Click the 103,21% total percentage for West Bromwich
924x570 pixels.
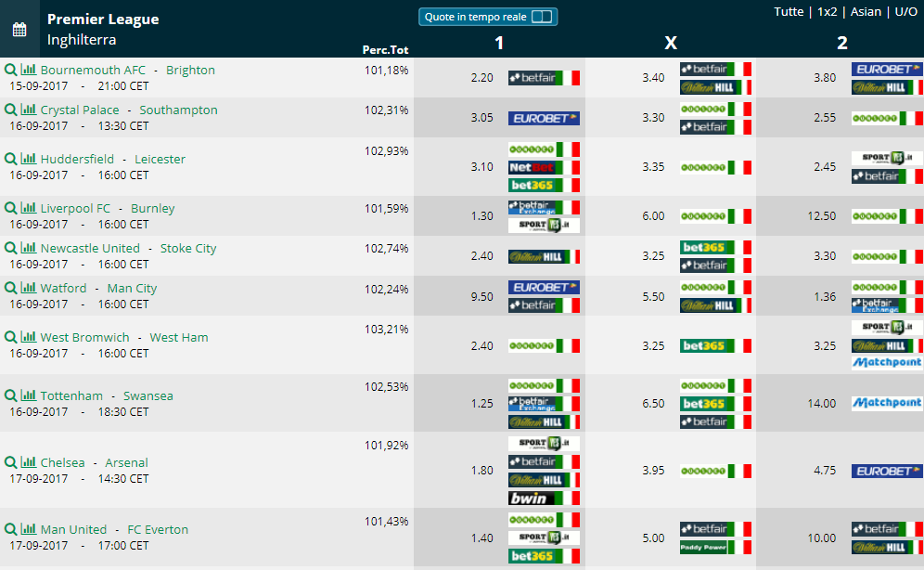[386, 330]
